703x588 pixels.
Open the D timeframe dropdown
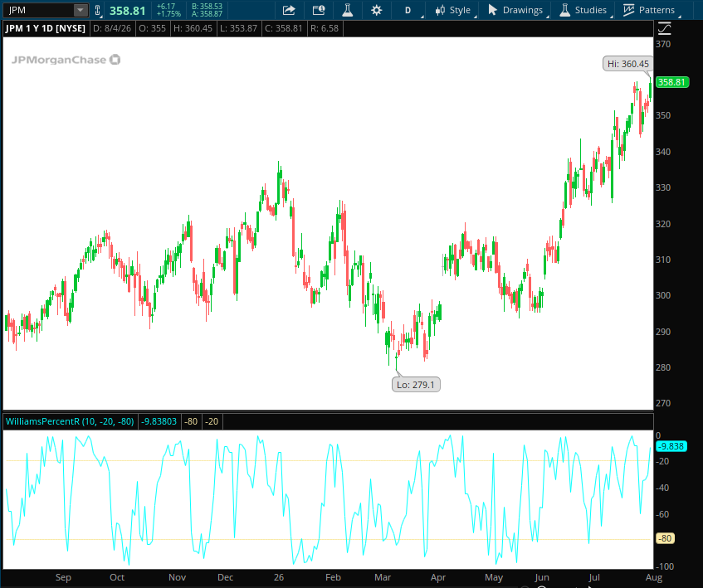click(408, 10)
